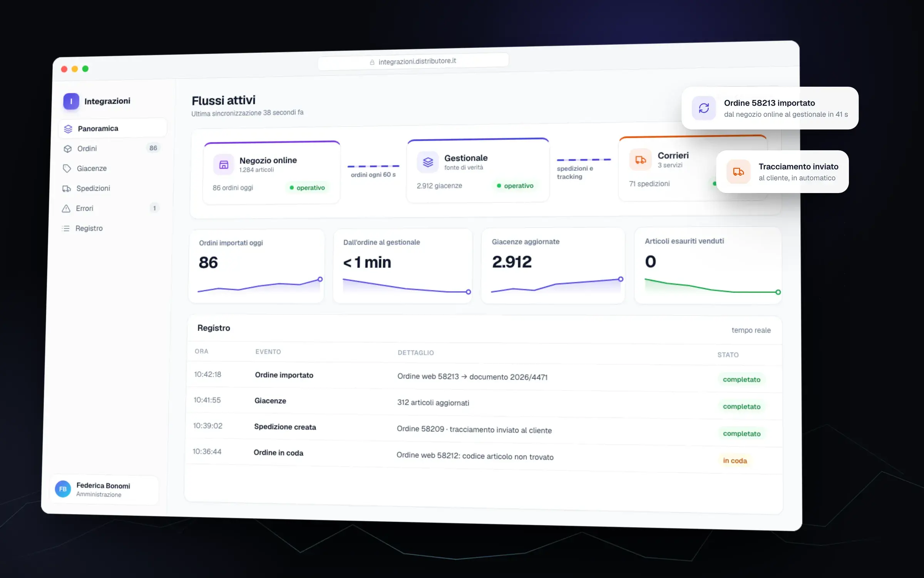Click completato status of Spedizione creata row
The width and height of the screenshot is (924, 578).
tap(742, 434)
